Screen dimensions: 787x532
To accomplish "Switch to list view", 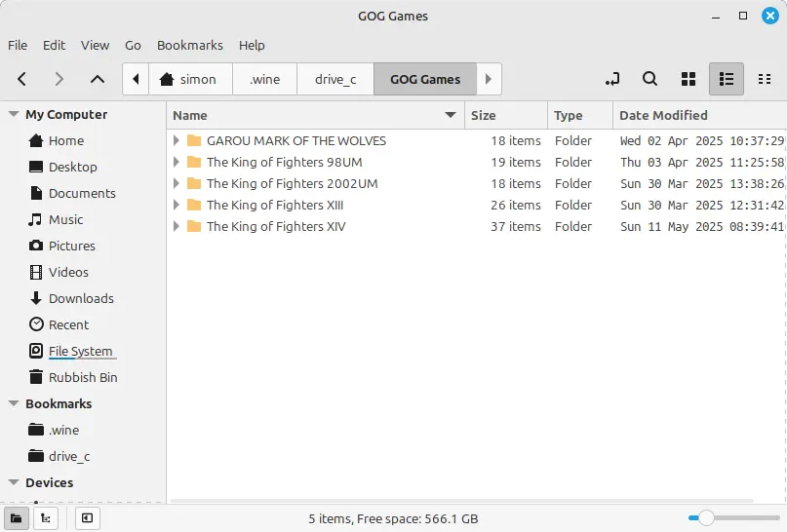I will point(727,79).
